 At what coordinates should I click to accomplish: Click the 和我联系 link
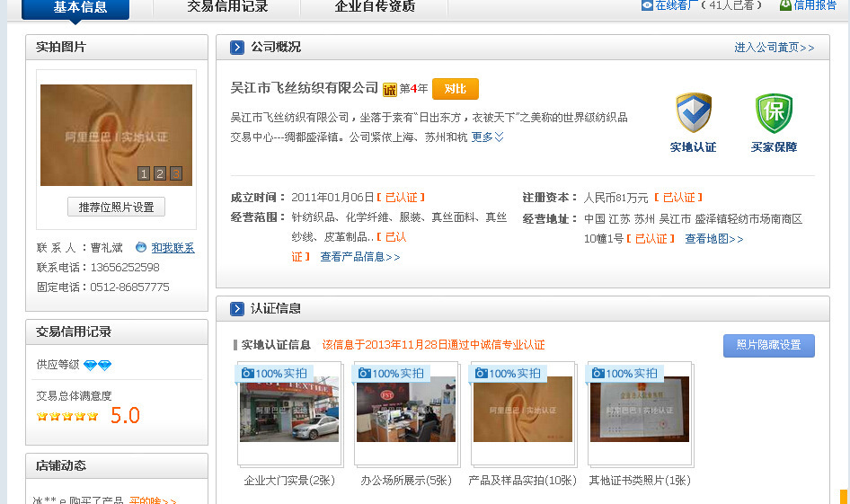coord(173,248)
